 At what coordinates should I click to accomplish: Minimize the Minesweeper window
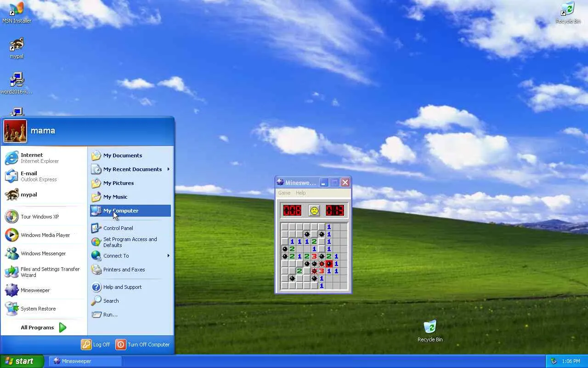[324, 183]
